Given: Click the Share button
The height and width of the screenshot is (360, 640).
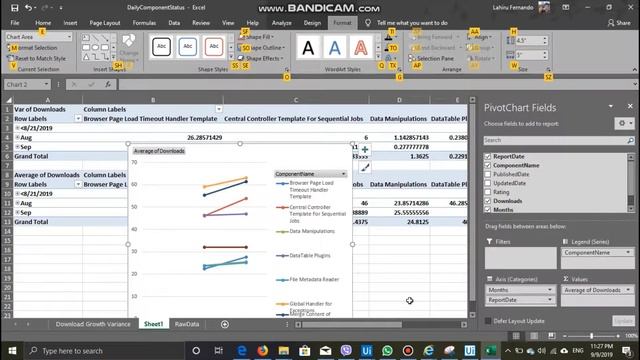Looking at the screenshot, I should click(x=619, y=23).
